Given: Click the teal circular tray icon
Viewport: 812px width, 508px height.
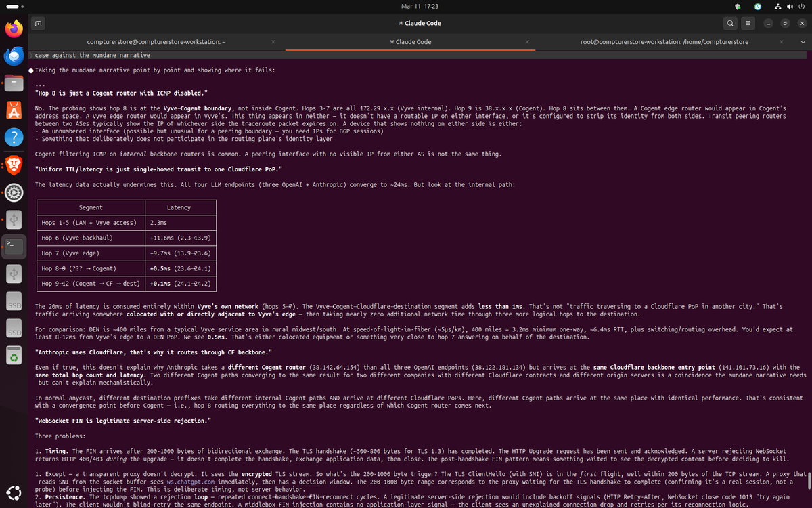Looking at the screenshot, I should point(759,6).
